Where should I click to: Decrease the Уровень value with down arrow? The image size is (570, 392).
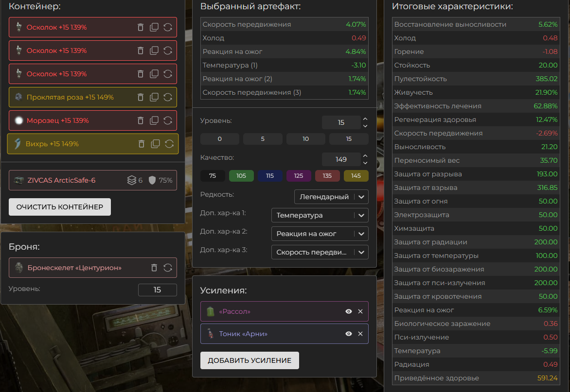tap(365, 126)
